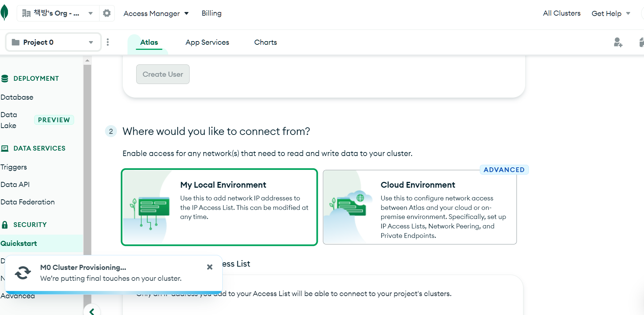The image size is (644, 315).
Task: Click the Project 0 folder icon
Action: (16, 42)
